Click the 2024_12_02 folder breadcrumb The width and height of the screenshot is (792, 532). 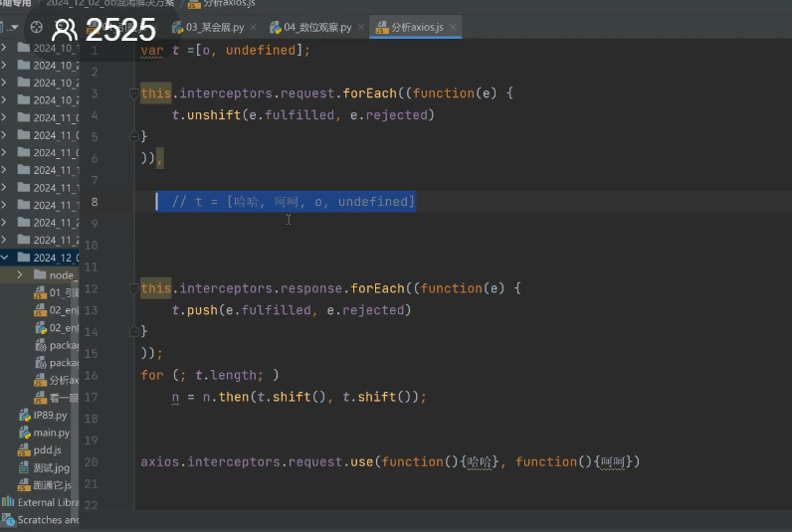(110, 4)
